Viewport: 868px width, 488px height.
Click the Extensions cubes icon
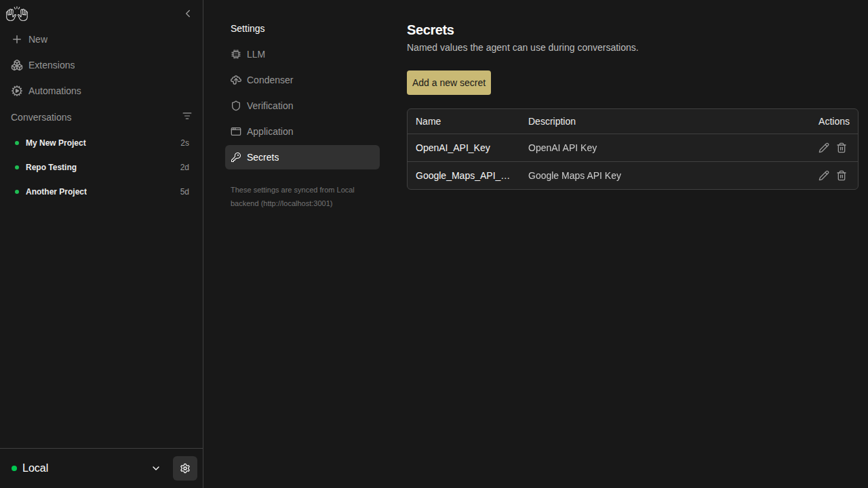tap(17, 65)
